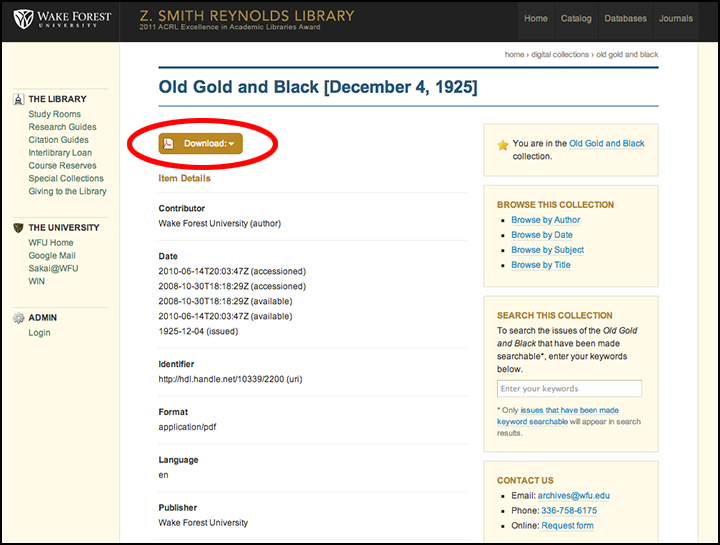
Task: Click the archives@wfu.edu email link
Action: coord(574,495)
